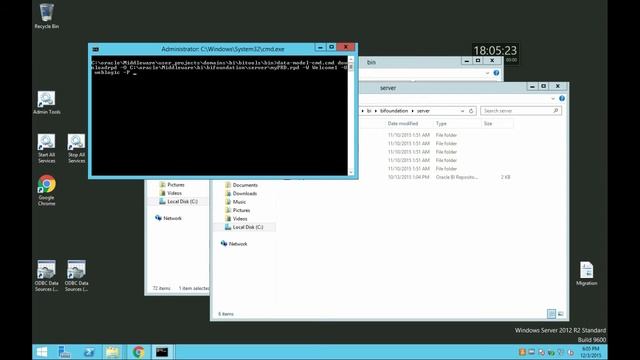Switch to cmd.exe from taskbar
Screen dimensions: 640x360
(162, 352)
